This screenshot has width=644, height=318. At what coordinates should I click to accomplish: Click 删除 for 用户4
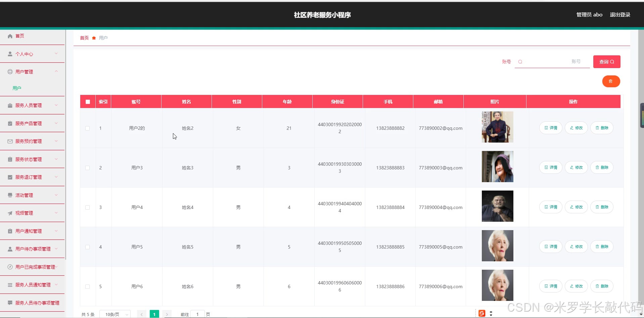[x=602, y=207]
